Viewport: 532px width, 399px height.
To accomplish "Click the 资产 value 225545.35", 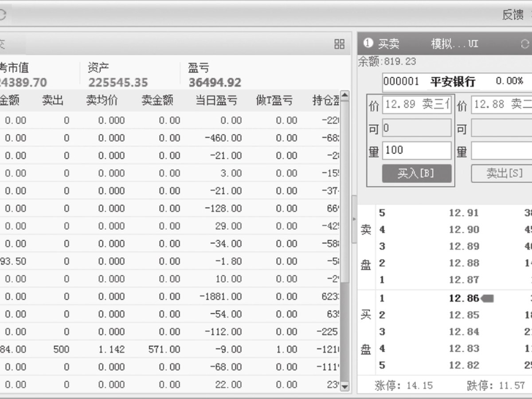I will (118, 83).
